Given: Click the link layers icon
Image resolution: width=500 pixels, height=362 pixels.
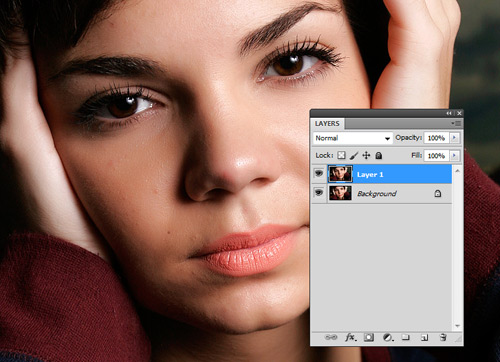Looking at the screenshot, I should coord(331,337).
